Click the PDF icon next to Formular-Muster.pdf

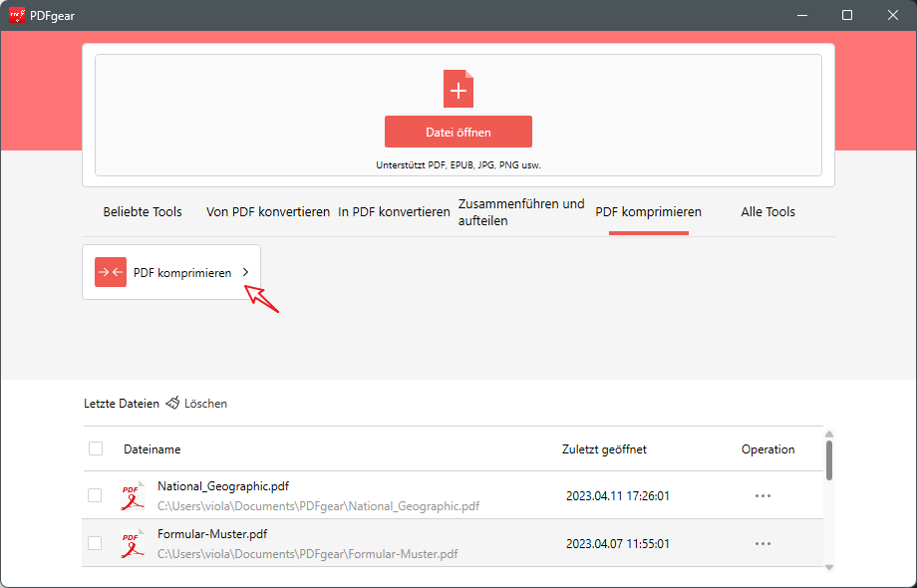click(133, 542)
